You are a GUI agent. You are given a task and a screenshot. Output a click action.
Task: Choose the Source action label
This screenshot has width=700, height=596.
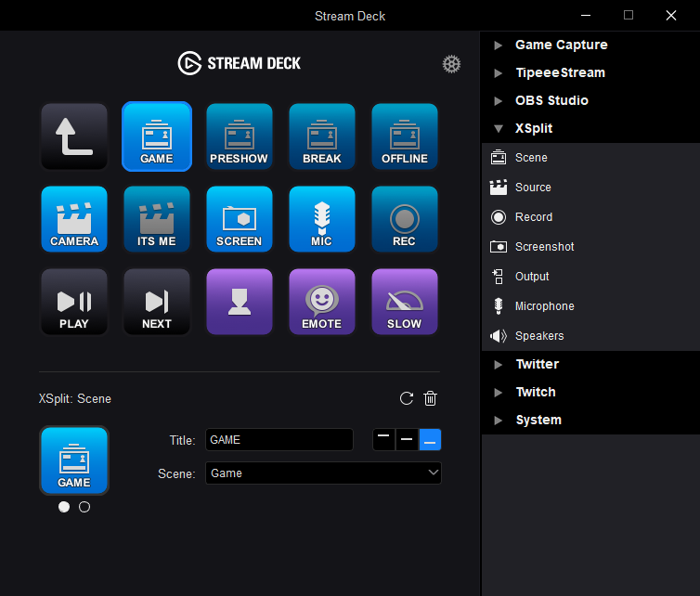point(533,188)
